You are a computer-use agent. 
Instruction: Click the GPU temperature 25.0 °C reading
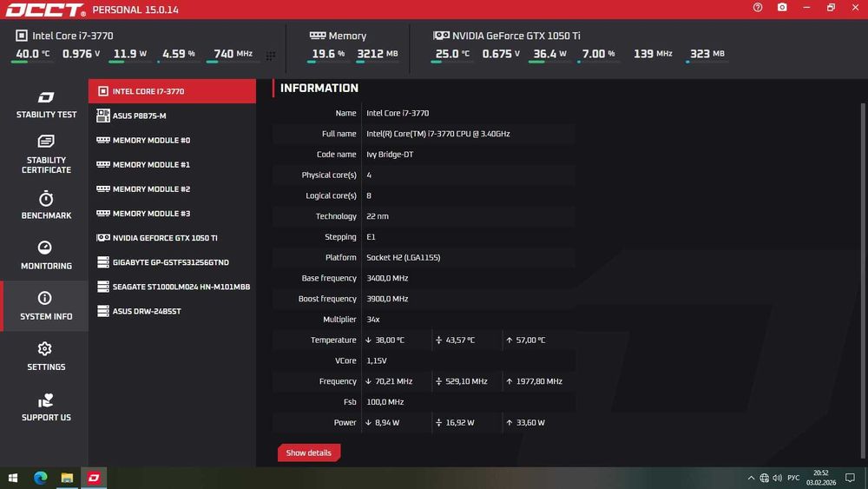coord(452,54)
